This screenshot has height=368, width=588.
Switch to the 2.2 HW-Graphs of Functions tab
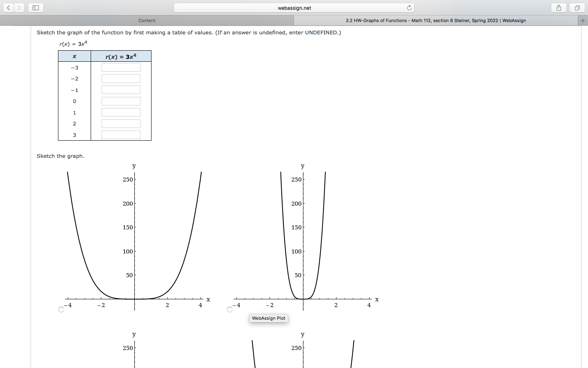coord(436,20)
